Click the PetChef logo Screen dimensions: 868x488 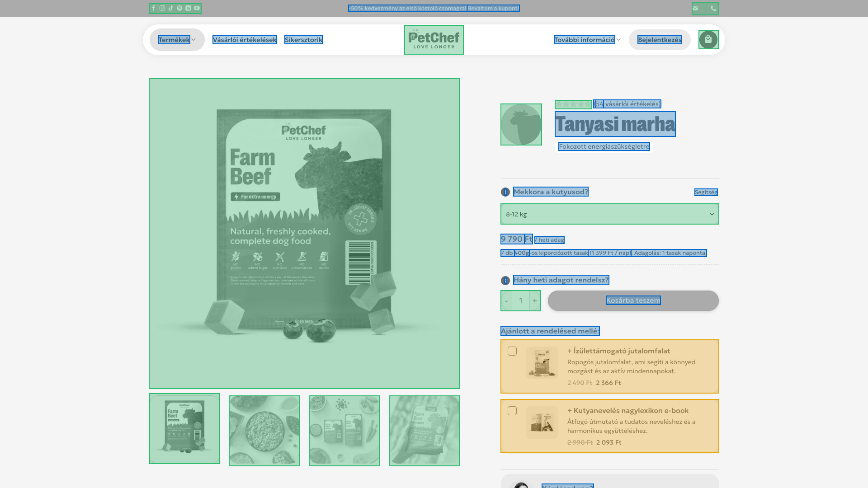coord(434,40)
